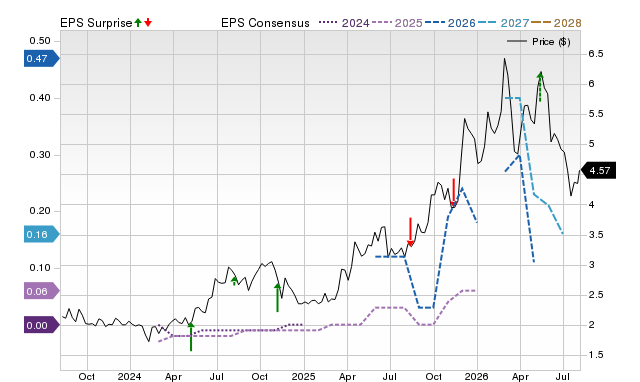
Task: Click the EPS Consensus legend label
Action: pyautogui.click(x=265, y=23)
